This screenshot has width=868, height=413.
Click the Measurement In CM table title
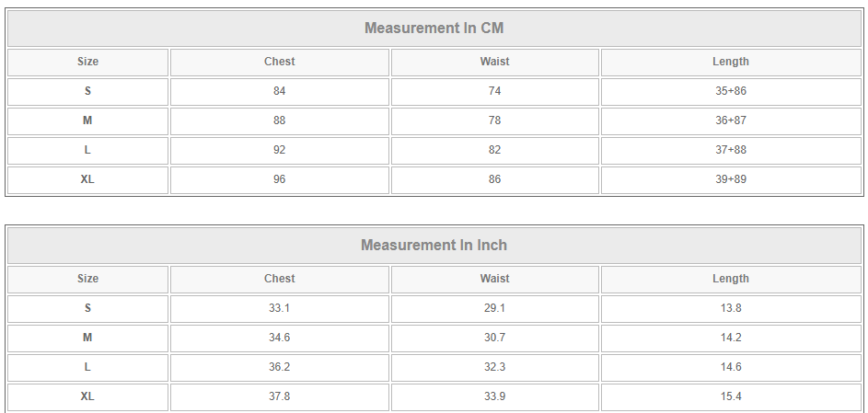coord(434,29)
